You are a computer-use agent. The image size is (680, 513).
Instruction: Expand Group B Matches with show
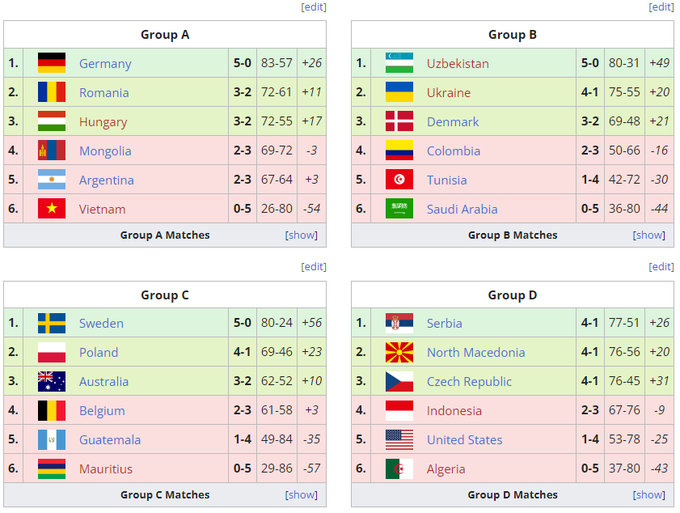coord(649,235)
